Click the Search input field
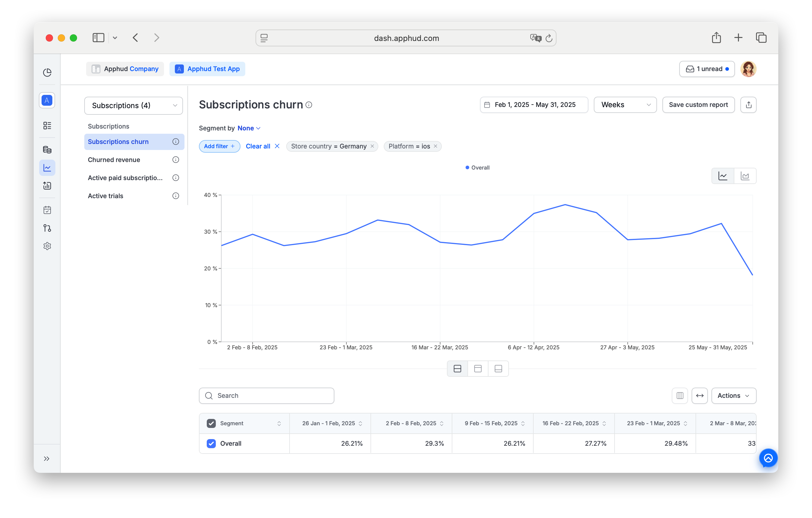 pyautogui.click(x=266, y=395)
